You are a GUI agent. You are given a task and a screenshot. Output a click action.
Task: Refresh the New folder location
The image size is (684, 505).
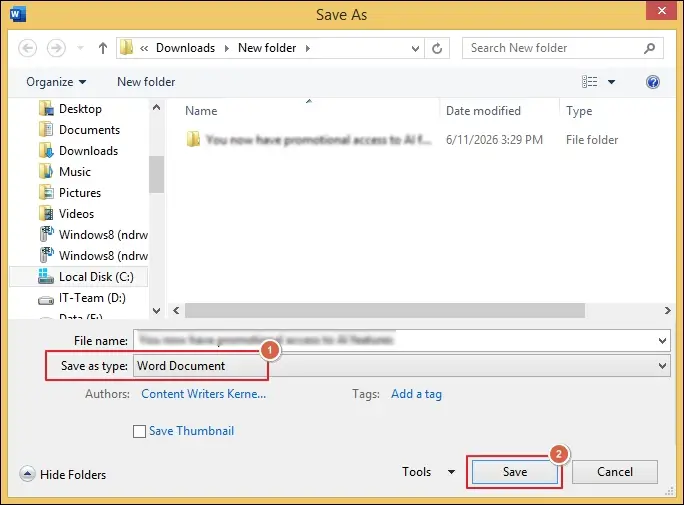coord(437,48)
